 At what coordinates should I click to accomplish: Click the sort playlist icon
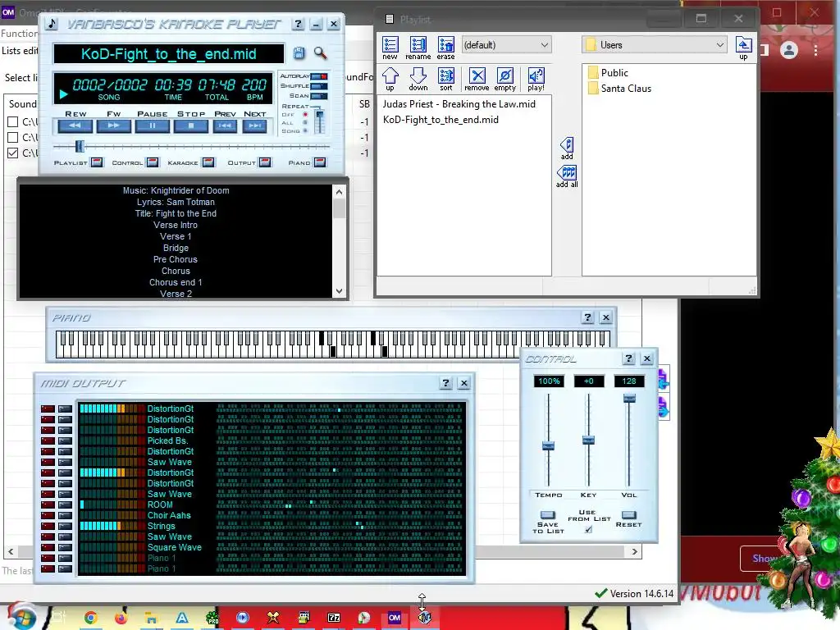coord(445,80)
